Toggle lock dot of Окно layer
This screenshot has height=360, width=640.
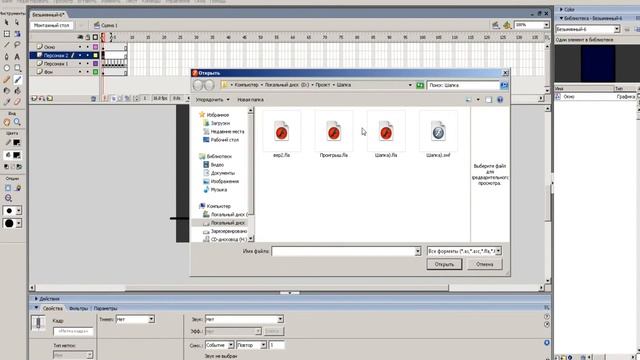point(87,47)
